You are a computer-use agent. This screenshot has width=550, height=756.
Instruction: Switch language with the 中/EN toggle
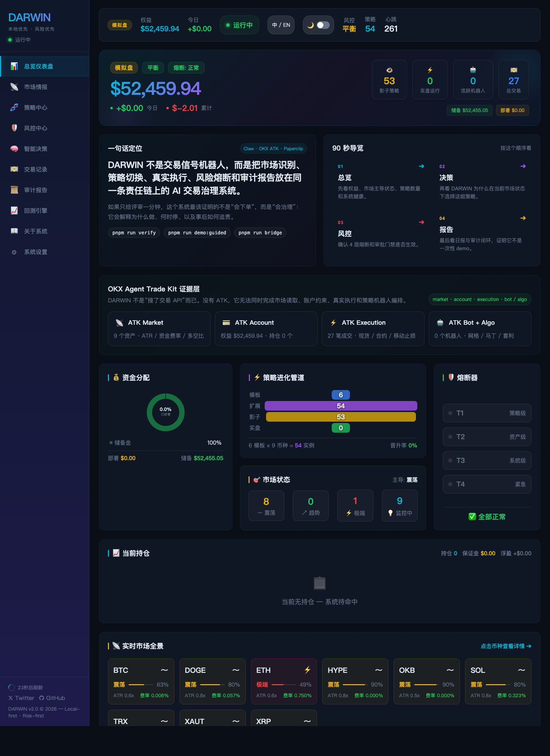[280, 25]
